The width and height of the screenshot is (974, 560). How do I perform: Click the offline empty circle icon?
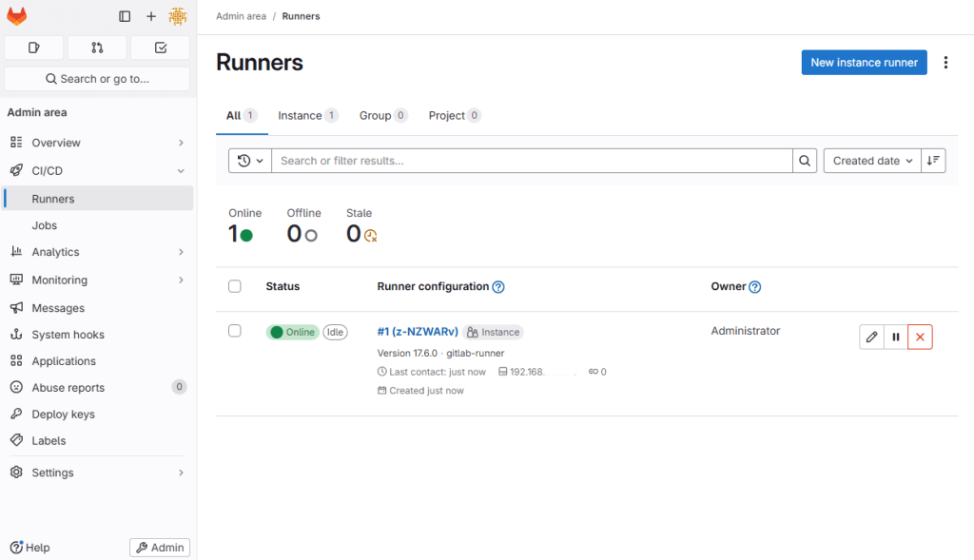point(311,236)
